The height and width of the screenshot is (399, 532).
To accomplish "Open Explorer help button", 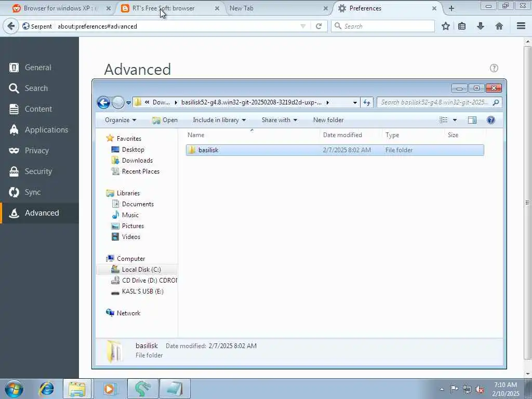I will pyautogui.click(x=490, y=120).
